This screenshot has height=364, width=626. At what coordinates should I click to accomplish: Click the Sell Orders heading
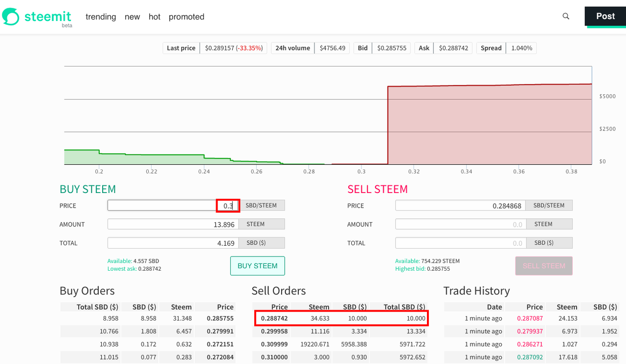[279, 291]
